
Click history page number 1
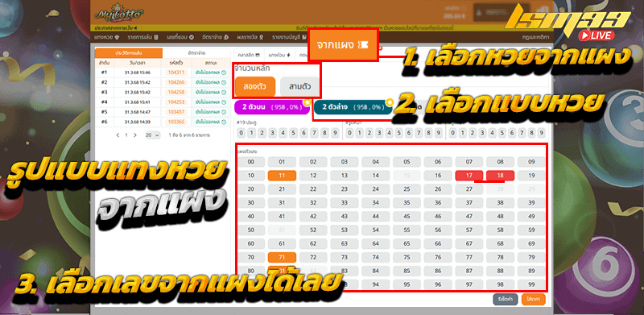126,135
